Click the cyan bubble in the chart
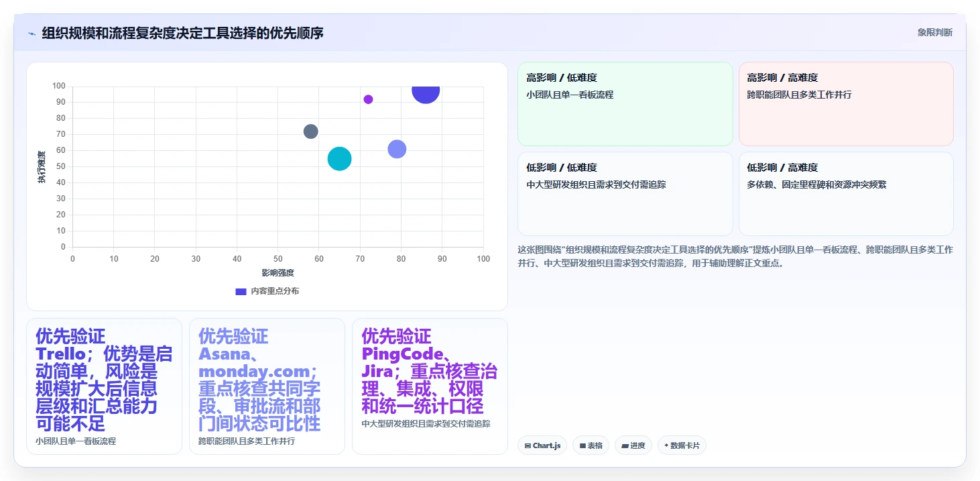Screen dimensions: 980x481 click(x=340, y=158)
